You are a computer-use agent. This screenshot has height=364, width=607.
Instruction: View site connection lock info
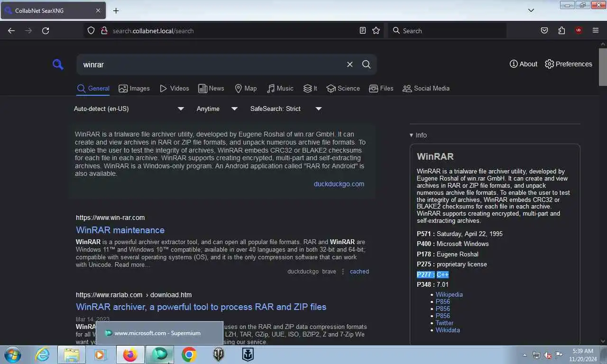[x=104, y=30]
